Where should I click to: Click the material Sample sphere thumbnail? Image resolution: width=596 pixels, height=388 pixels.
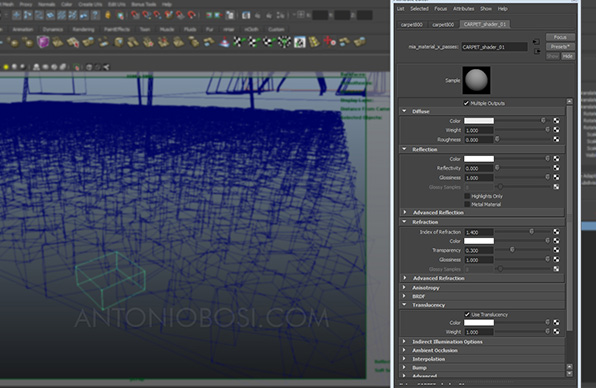tap(476, 80)
